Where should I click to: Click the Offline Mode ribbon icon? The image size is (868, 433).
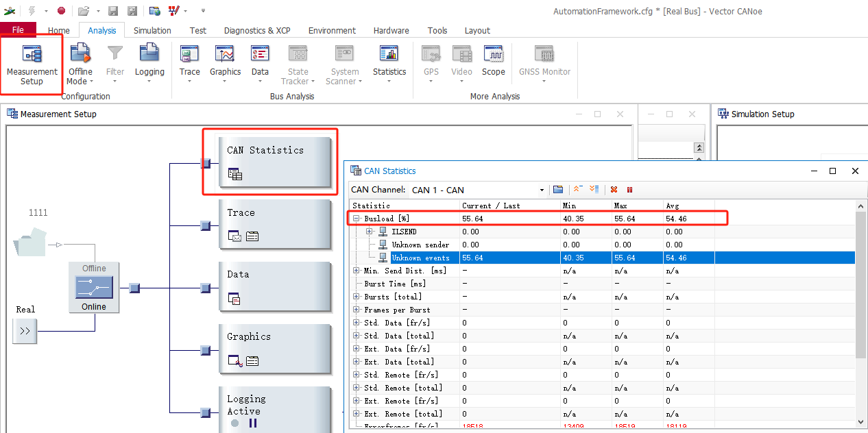80,53
